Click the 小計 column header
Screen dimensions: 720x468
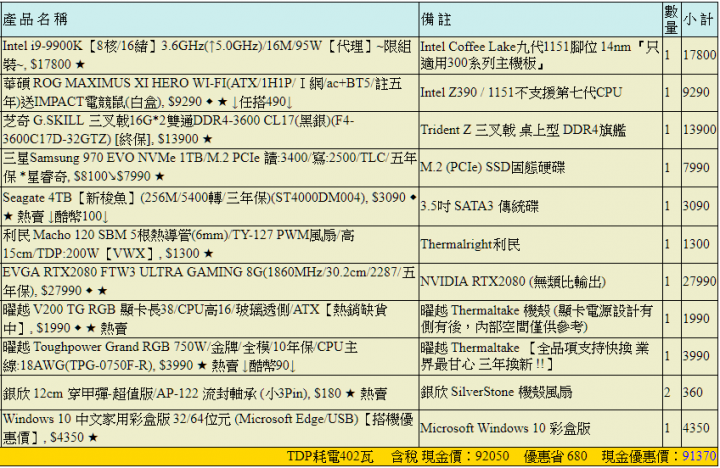pos(699,19)
